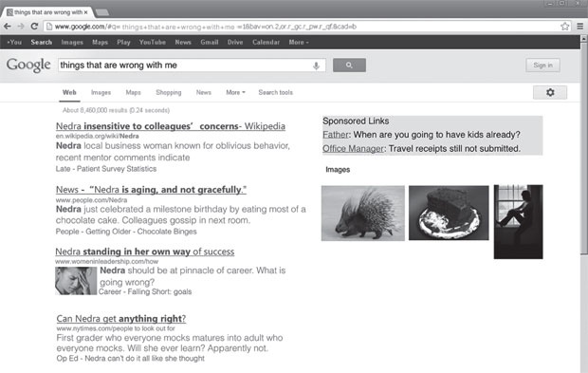Viewport: 588px width, 373px height.
Task: Expand the More dropdown in black bar
Action: (x=299, y=43)
